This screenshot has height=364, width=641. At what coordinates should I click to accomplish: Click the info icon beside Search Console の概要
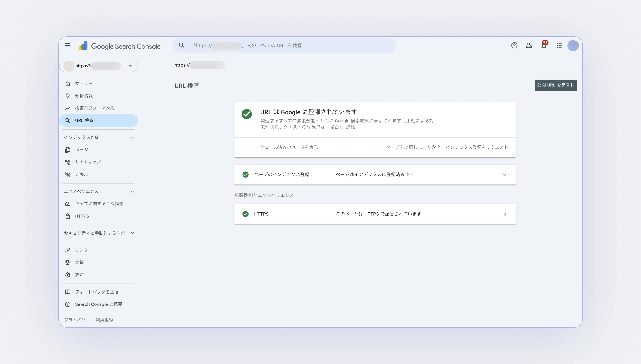click(68, 304)
